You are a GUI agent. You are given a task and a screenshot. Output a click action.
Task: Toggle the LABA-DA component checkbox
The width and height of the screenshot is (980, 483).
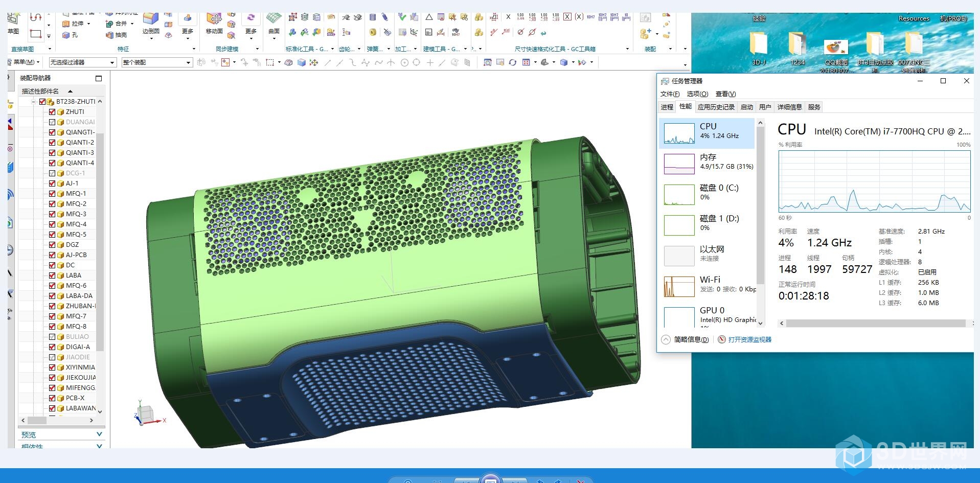point(52,296)
